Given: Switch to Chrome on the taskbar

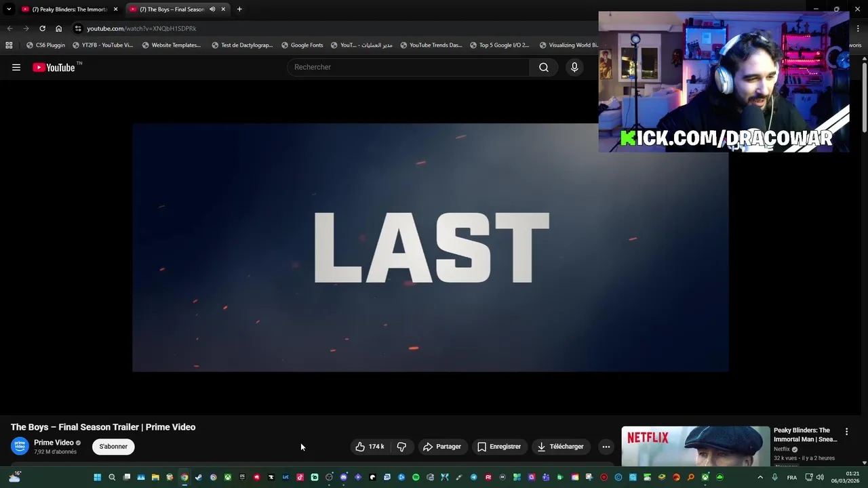Looking at the screenshot, I should 184,477.
